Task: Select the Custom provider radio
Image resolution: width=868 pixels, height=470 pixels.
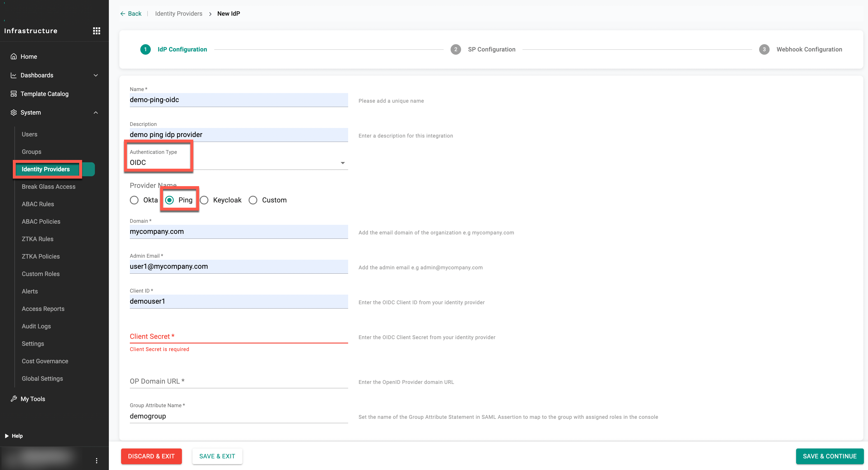Action: [x=253, y=200]
